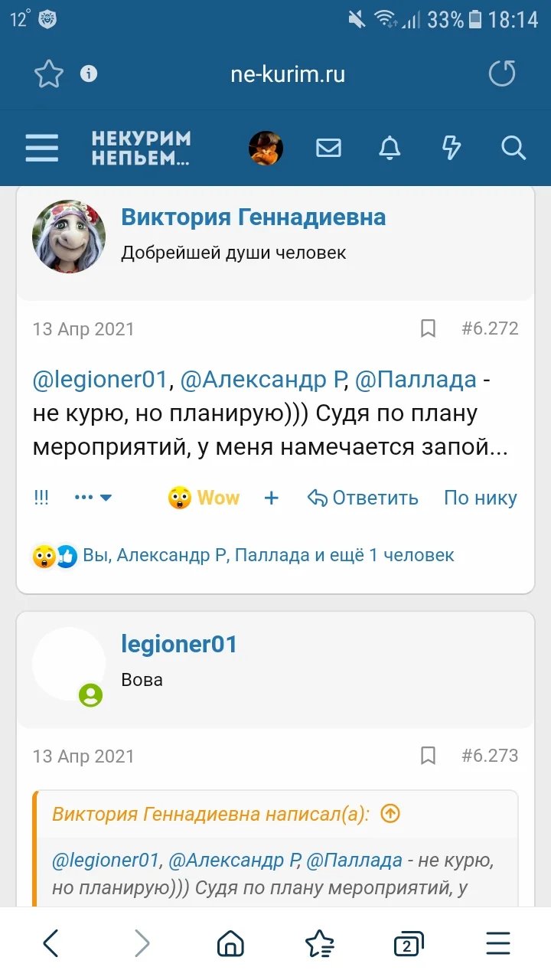Open Виктория Геннадиевна's profile link
Viewport: 551px width, 980px height.
[253, 217]
